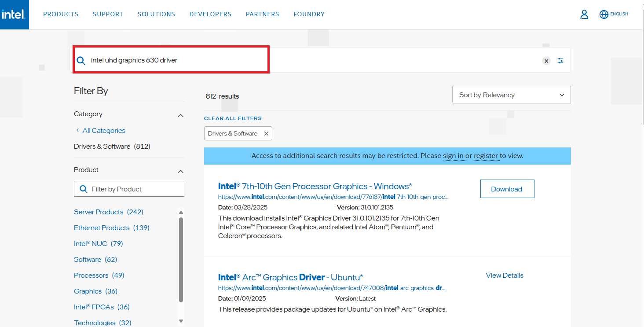Remove the Drivers & Software filter chip
Viewport: 644px width, 327px height.
click(x=266, y=134)
